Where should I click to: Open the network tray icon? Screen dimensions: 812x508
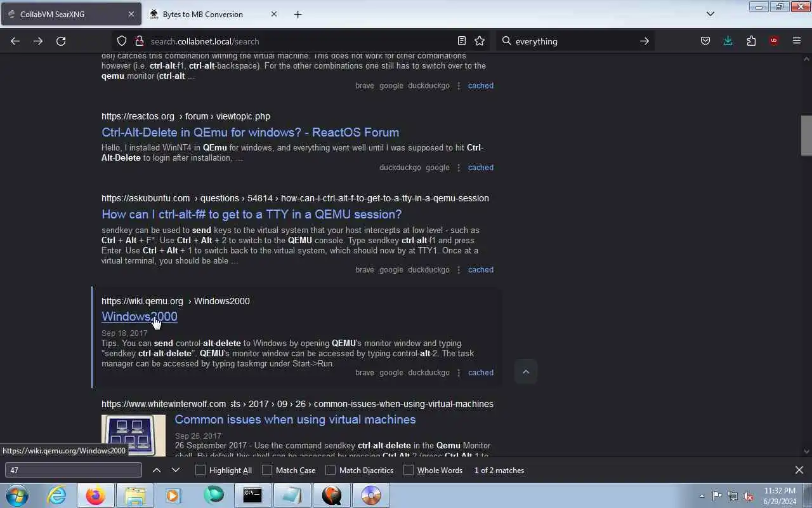coord(733,496)
